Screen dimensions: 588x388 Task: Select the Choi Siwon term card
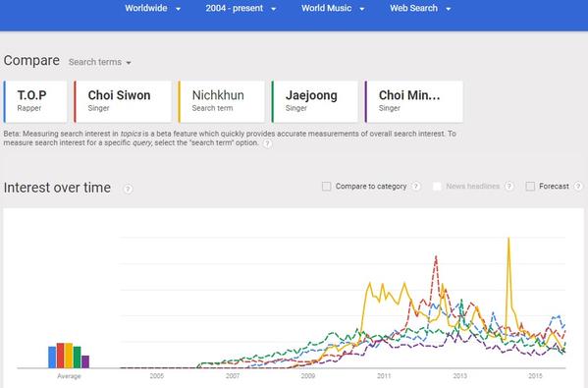123,102
